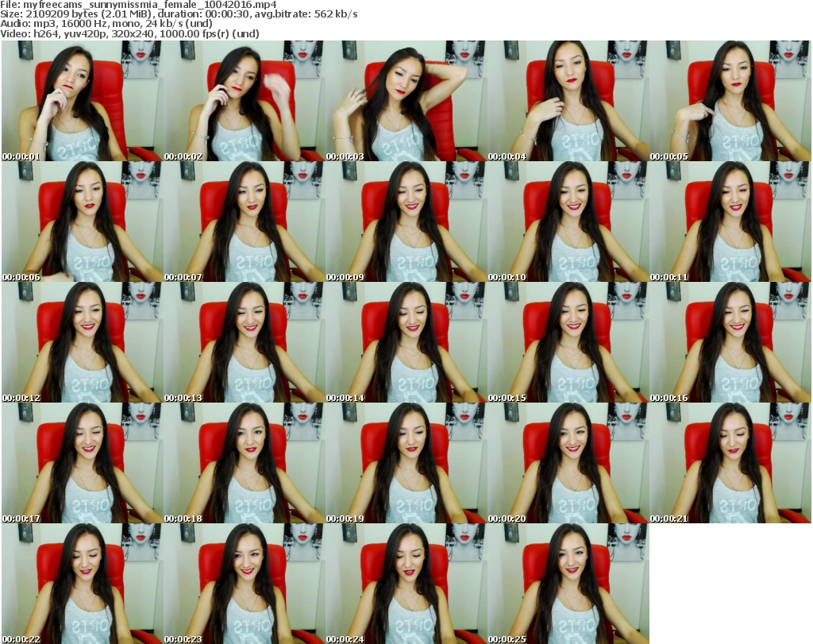Pick the frame at 00:00:13
The height and width of the screenshot is (644, 813).
coord(245,343)
